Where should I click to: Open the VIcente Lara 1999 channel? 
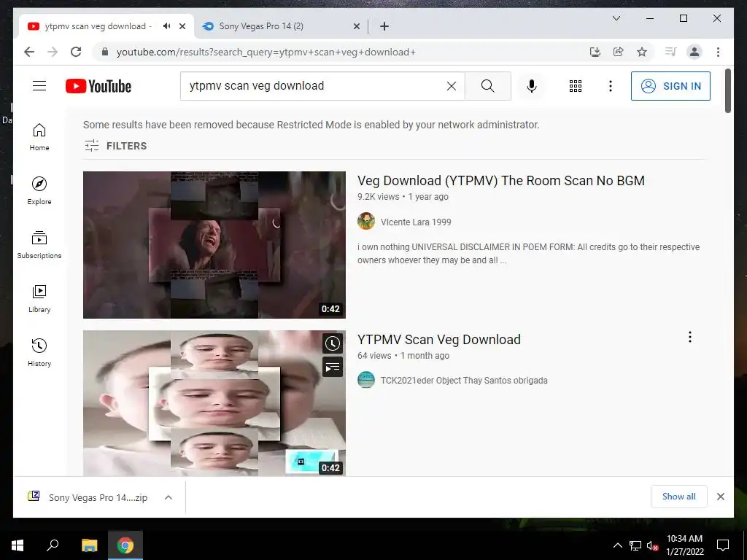[x=415, y=222]
